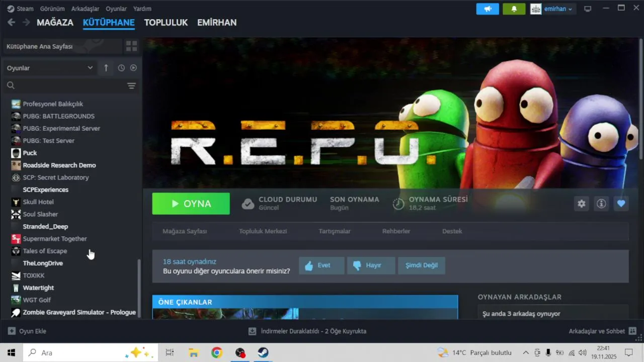Click the Soul Slasher game icon

[16, 214]
